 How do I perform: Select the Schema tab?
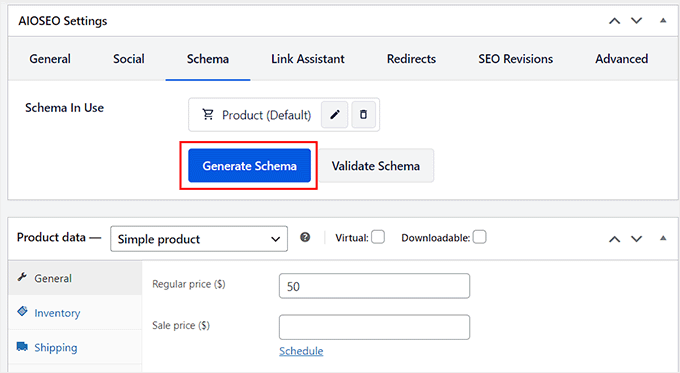click(208, 59)
